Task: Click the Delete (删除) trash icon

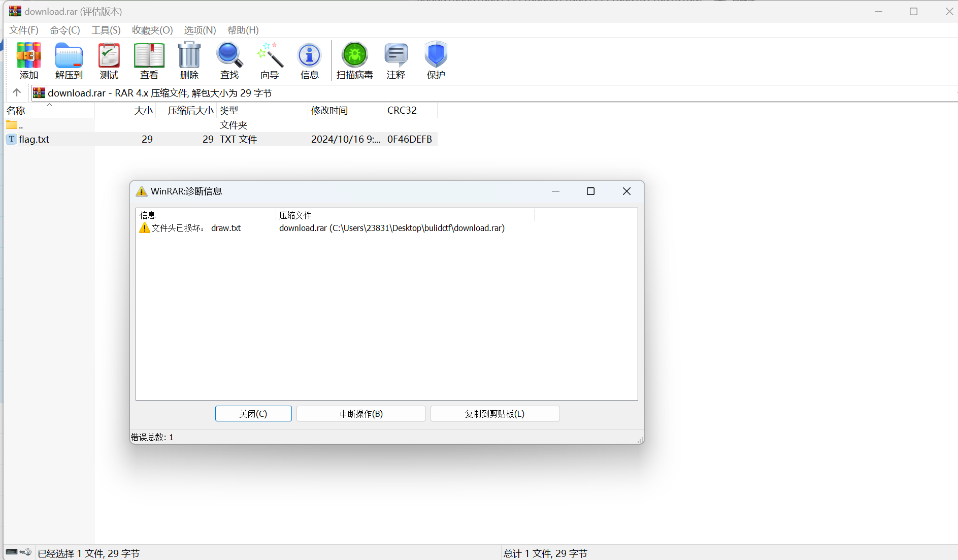Action: 189,60
